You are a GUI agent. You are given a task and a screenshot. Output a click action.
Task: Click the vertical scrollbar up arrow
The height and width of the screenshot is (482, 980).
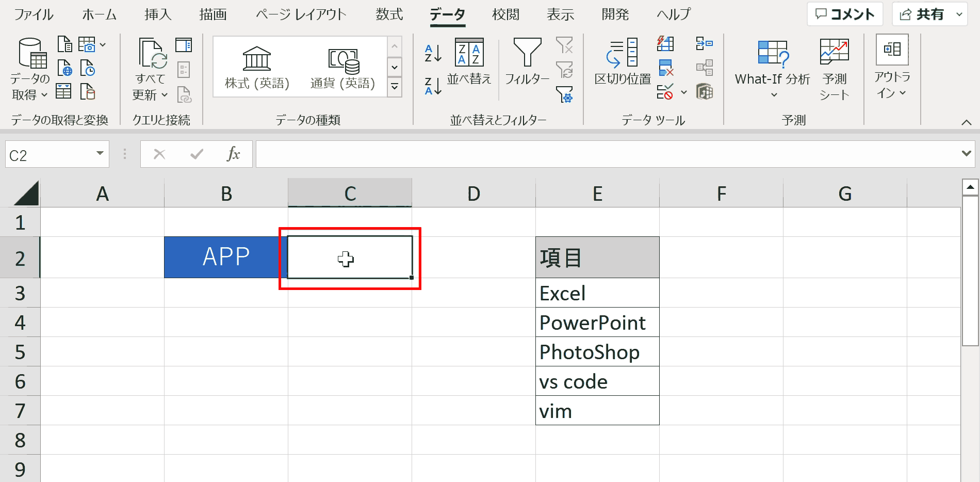pos(970,187)
